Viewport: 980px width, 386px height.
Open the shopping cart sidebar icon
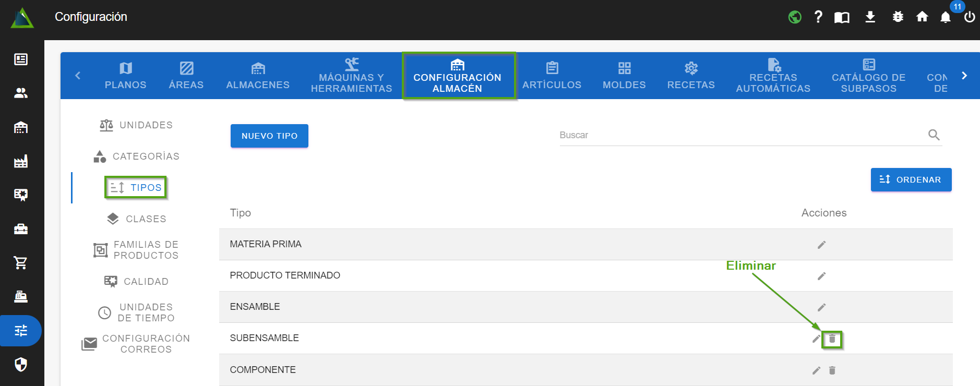tap(21, 262)
